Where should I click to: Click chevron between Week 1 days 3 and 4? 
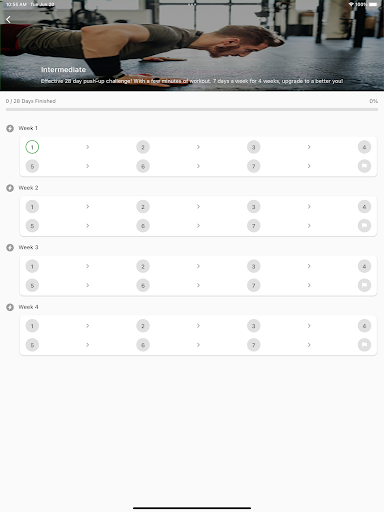click(x=309, y=147)
